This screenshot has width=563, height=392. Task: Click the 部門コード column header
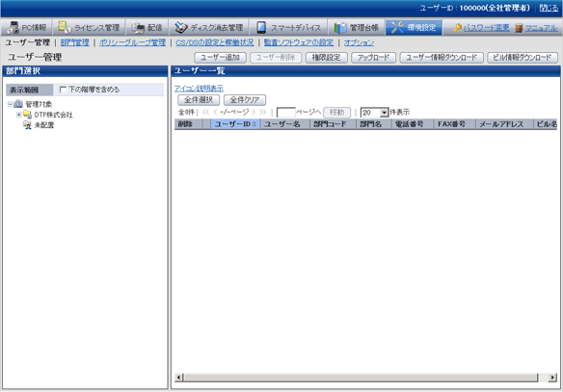[333, 124]
